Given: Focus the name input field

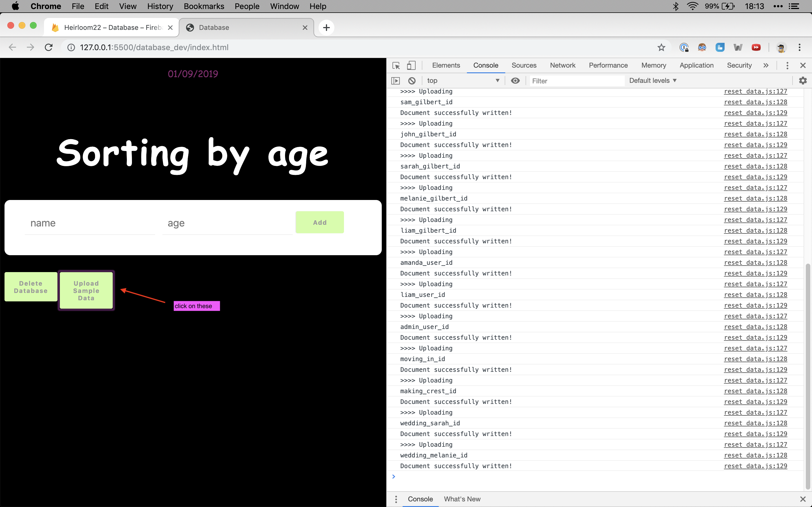Looking at the screenshot, I should pos(90,223).
